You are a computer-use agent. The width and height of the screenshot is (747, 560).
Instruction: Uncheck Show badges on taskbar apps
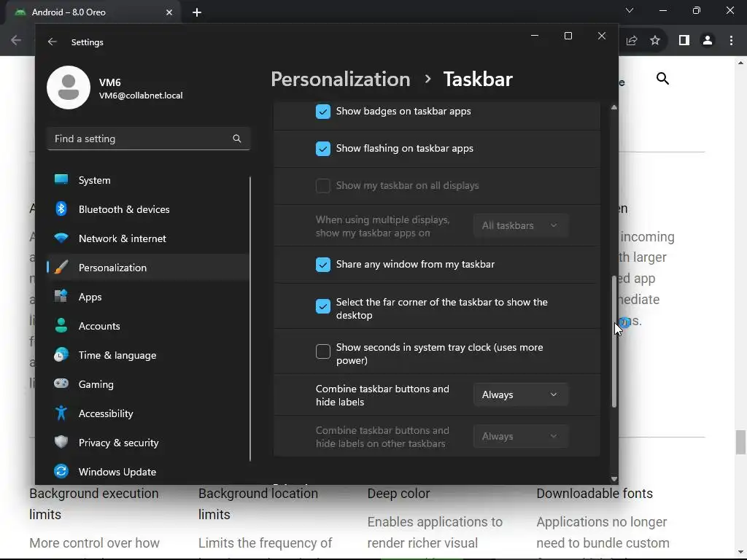pyautogui.click(x=323, y=112)
